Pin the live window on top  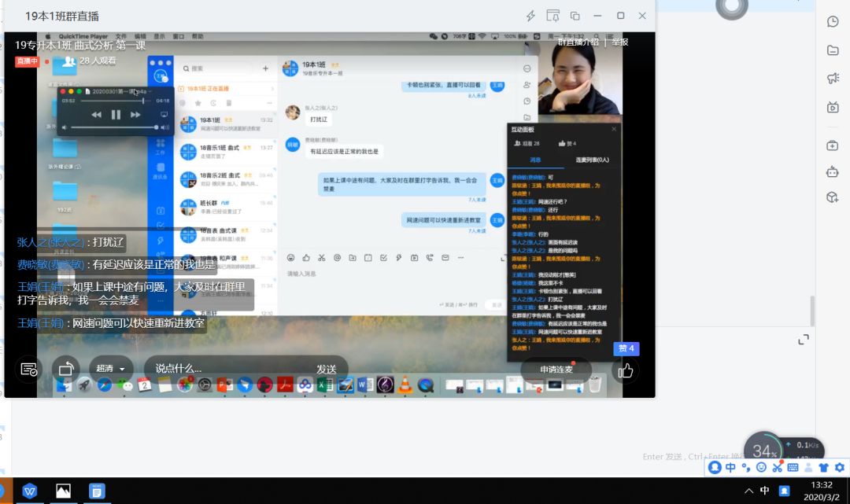click(552, 16)
